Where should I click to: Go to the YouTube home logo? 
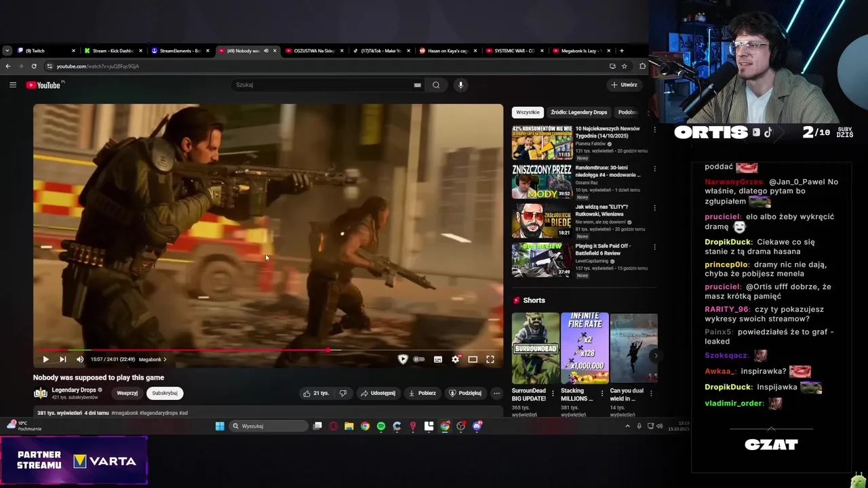43,85
